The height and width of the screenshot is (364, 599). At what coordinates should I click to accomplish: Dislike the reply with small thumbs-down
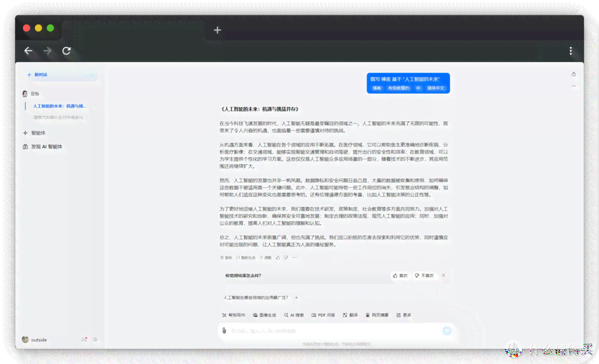[x=286, y=258]
